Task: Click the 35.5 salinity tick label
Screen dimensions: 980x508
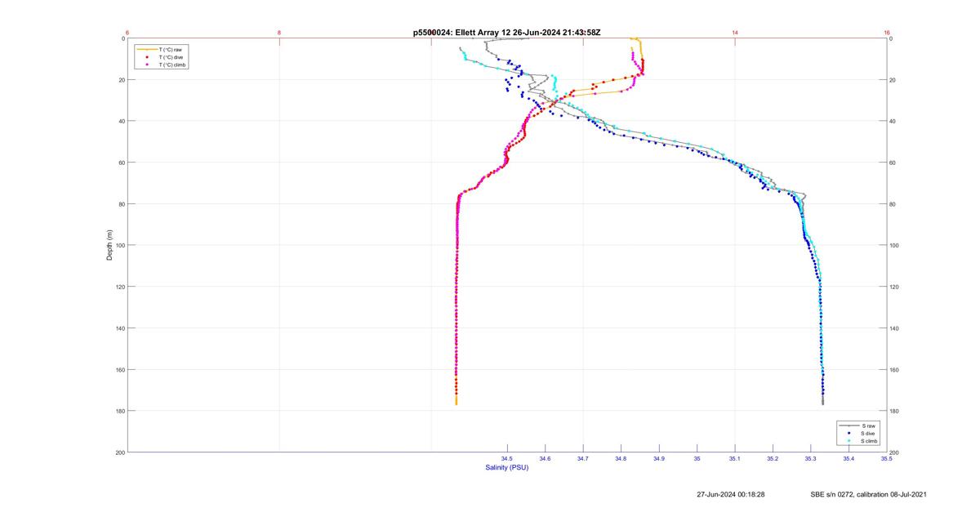Action: pyautogui.click(x=886, y=458)
